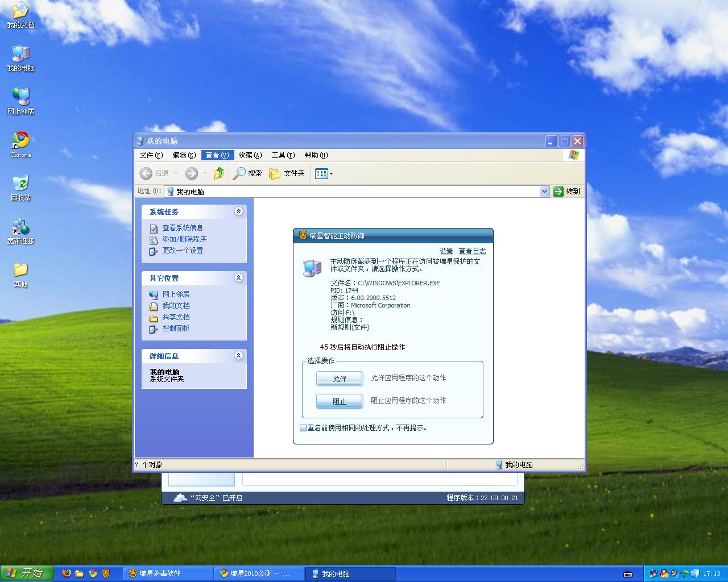Open the 帮助(H) menu
The height and width of the screenshot is (582, 728).
point(316,155)
